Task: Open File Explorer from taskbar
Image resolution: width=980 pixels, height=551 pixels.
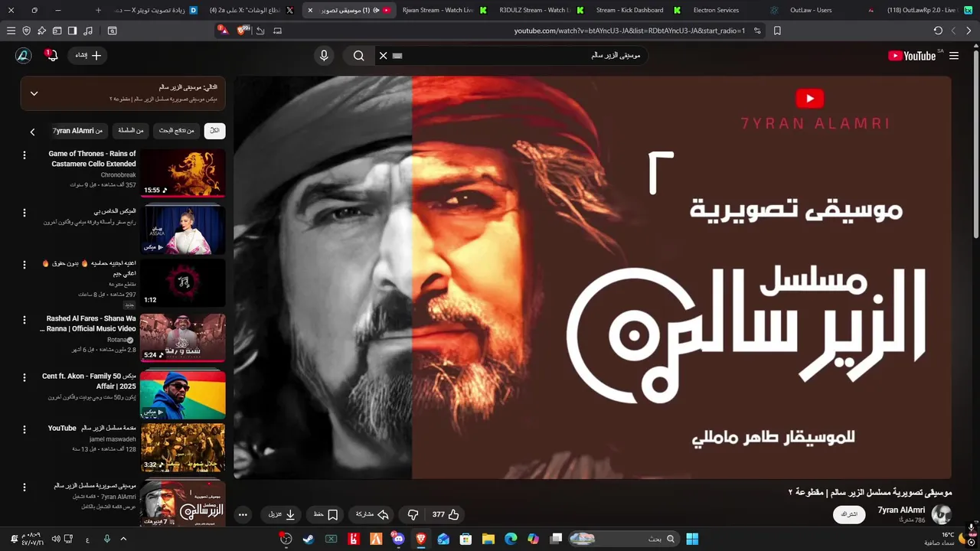Action: click(x=488, y=539)
